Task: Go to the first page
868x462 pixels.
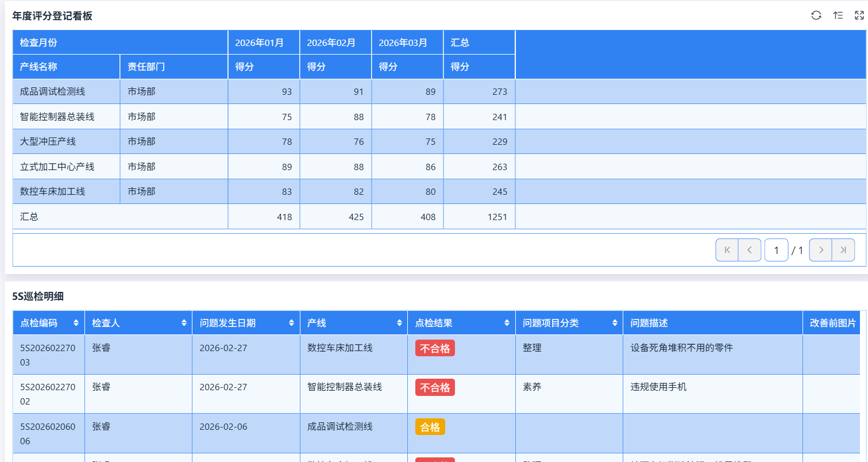Action: [727, 250]
